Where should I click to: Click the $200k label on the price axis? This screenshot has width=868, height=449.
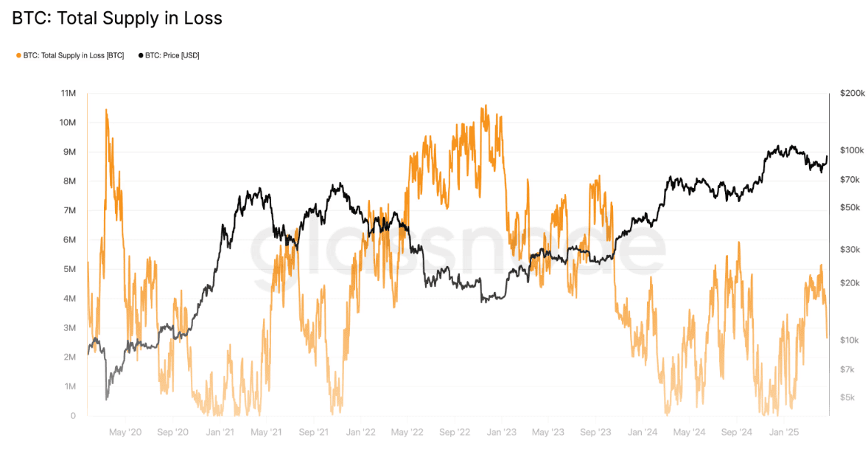(x=852, y=94)
